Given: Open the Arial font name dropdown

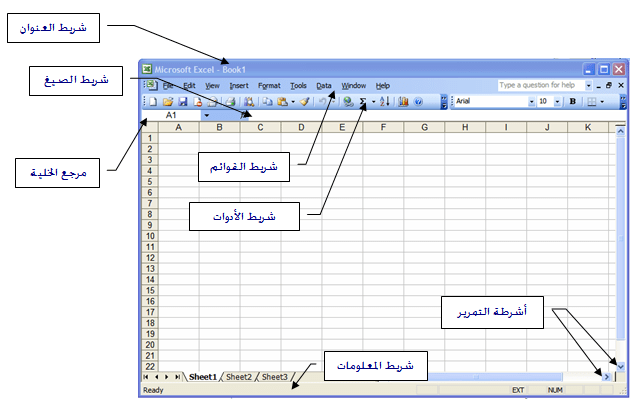Looking at the screenshot, I should coord(531,102).
